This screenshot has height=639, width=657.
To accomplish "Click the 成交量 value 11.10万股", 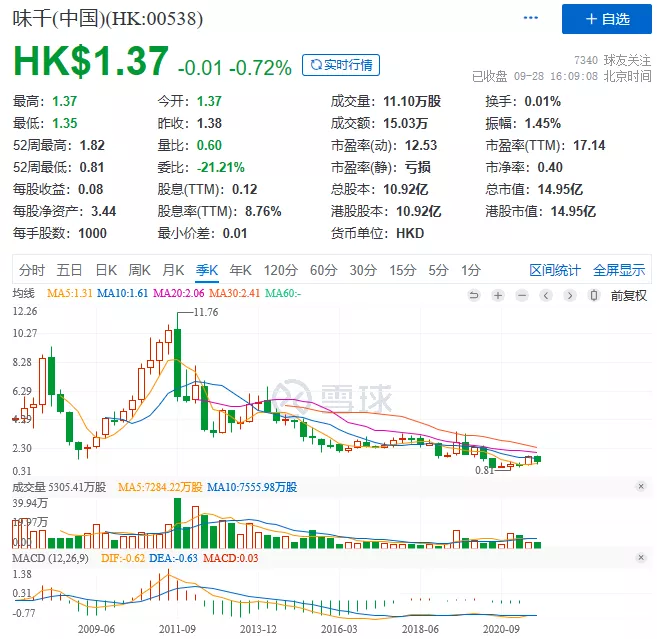I will (x=412, y=101).
